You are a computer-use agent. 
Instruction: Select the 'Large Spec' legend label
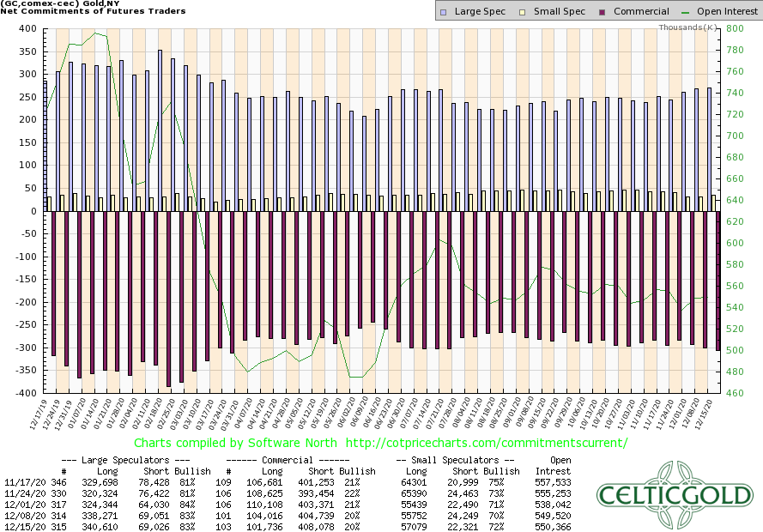pyautogui.click(x=481, y=11)
